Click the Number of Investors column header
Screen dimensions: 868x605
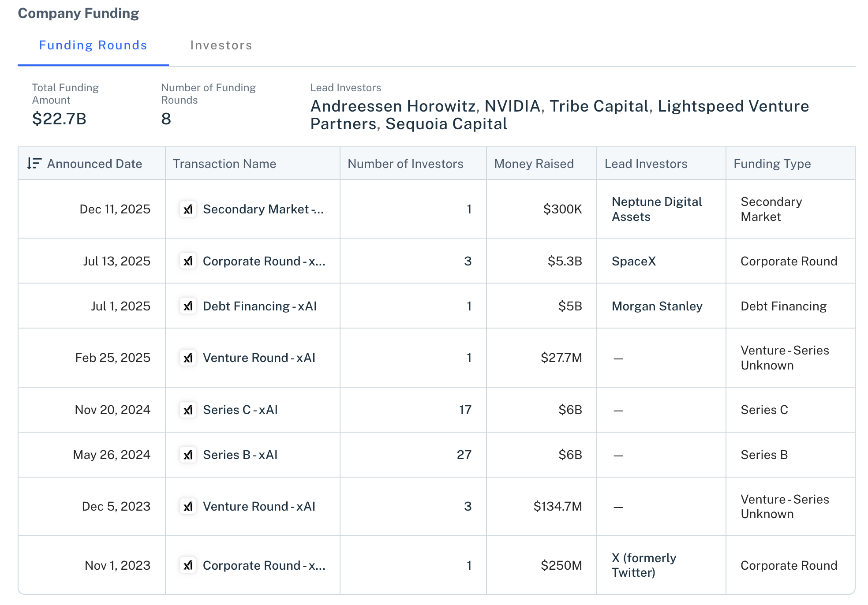point(405,164)
